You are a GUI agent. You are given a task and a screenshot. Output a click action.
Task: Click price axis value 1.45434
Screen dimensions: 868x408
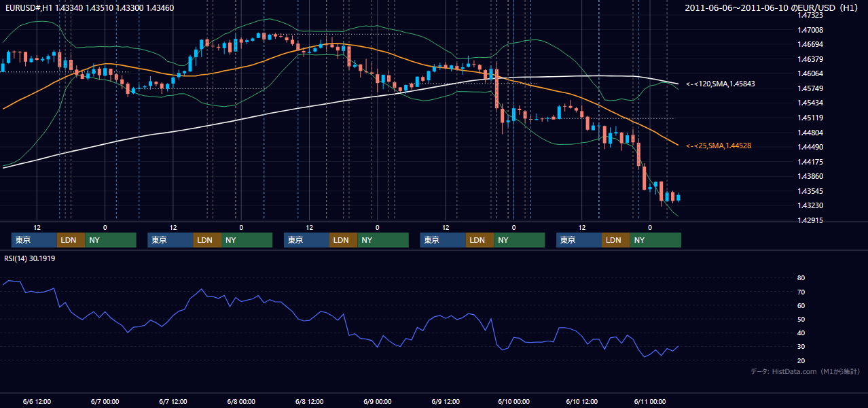point(810,103)
